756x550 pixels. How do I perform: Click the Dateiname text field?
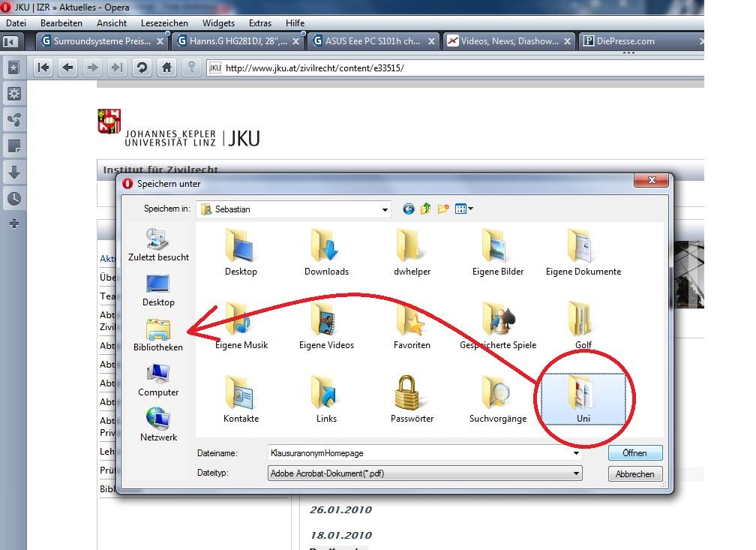(420, 453)
